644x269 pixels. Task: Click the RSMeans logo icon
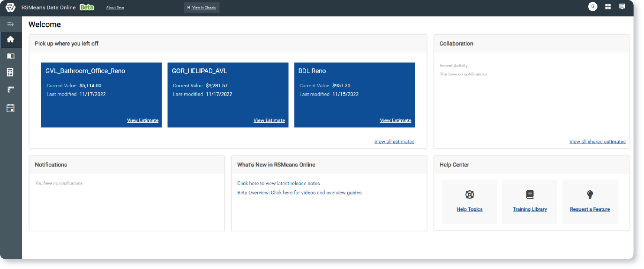click(x=10, y=7)
